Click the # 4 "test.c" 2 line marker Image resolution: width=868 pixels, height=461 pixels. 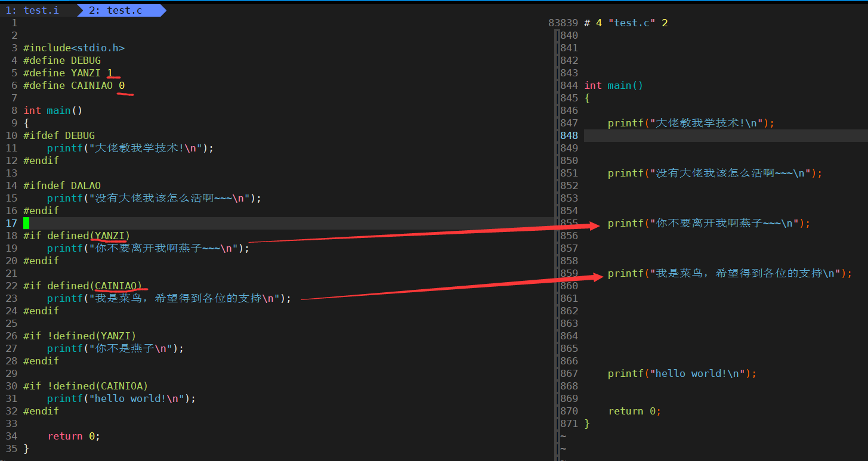click(626, 23)
